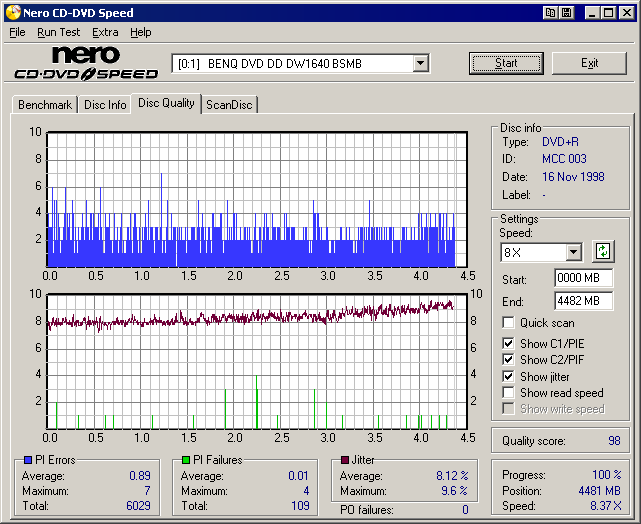
Task: Click the End position MB field
Action: click(583, 301)
